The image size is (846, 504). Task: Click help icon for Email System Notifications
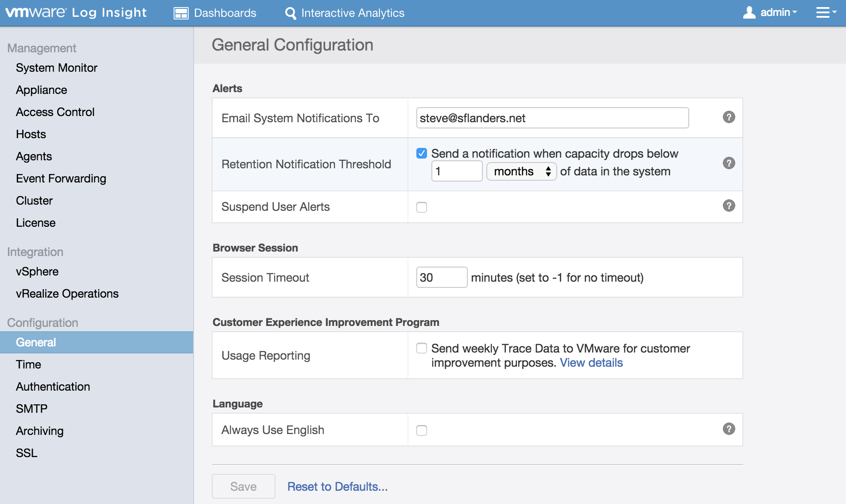pos(729,117)
